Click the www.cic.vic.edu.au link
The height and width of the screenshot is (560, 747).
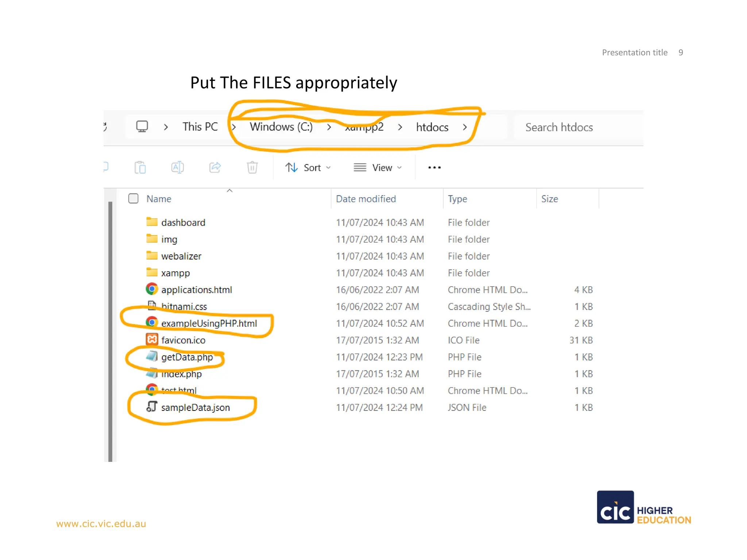(x=101, y=524)
